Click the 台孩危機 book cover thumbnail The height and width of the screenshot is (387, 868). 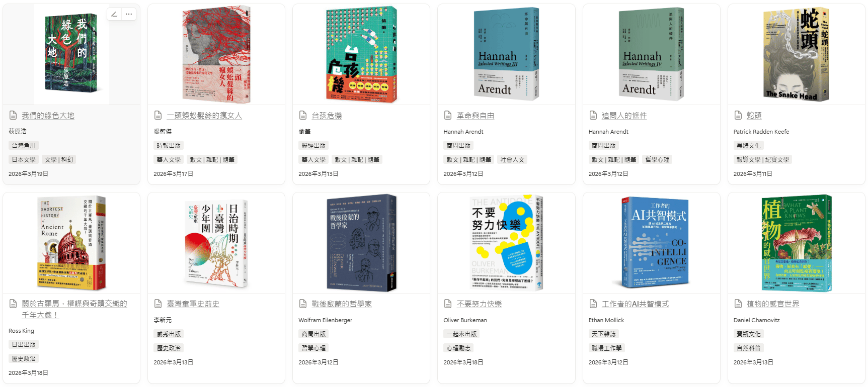(361, 54)
